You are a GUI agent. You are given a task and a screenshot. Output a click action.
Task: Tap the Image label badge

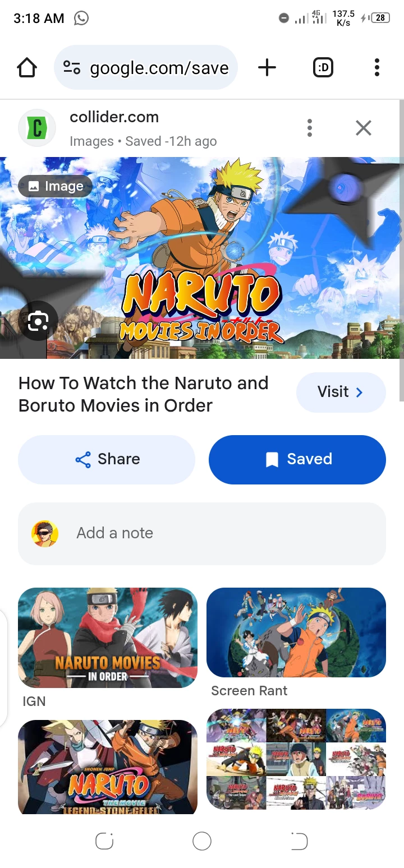click(55, 186)
